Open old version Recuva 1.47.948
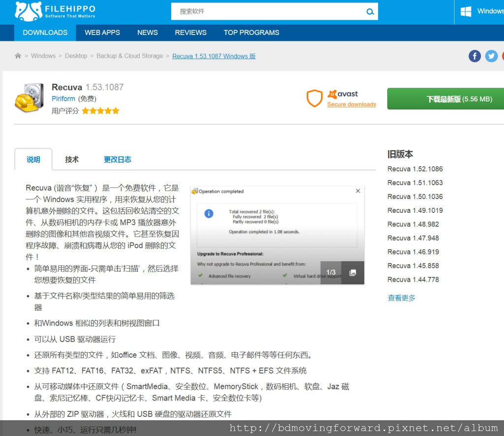 pos(413,238)
